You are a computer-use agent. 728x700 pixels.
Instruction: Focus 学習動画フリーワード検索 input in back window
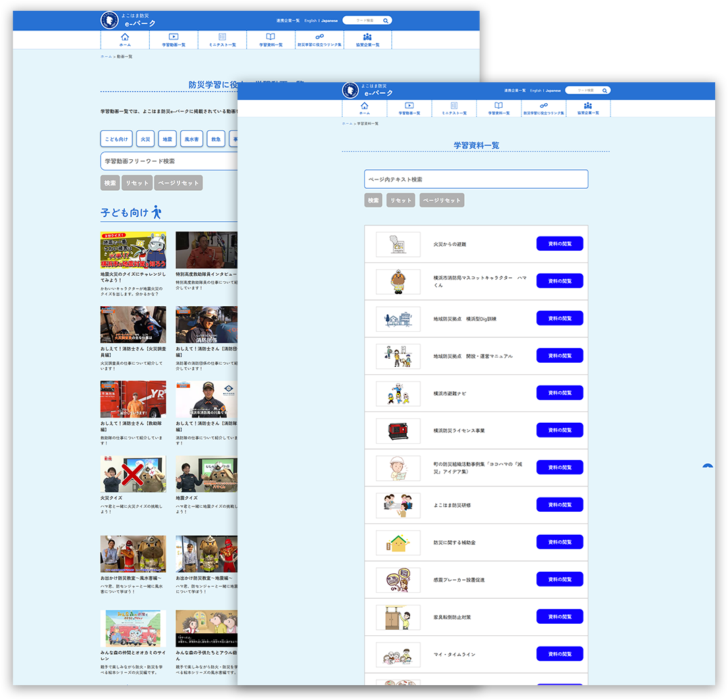pos(169,161)
